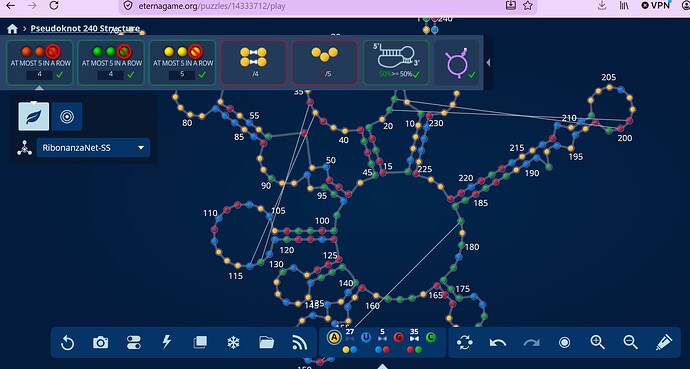Click the site security shield icon
This screenshot has height=369, width=690.
click(x=128, y=6)
